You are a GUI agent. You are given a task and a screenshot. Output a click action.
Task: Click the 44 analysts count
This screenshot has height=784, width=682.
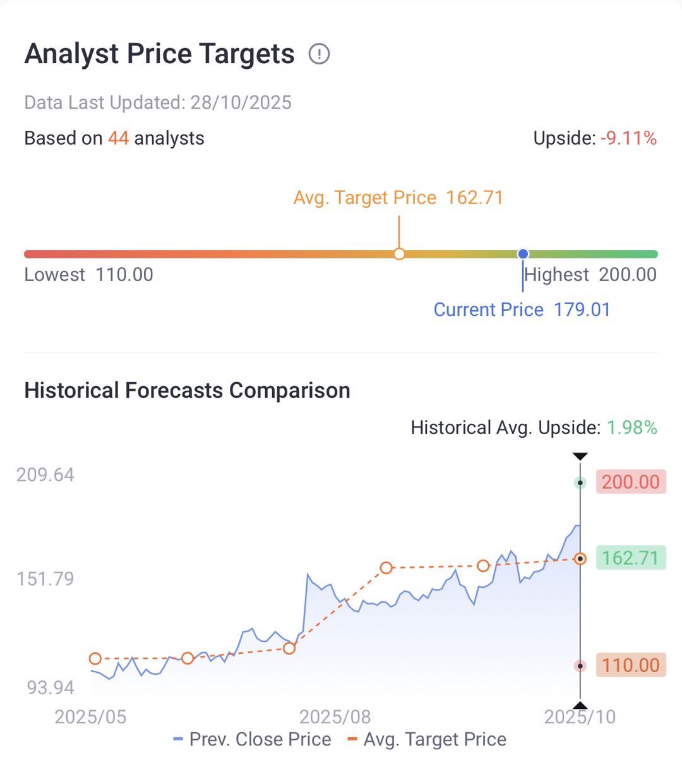(x=118, y=138)
